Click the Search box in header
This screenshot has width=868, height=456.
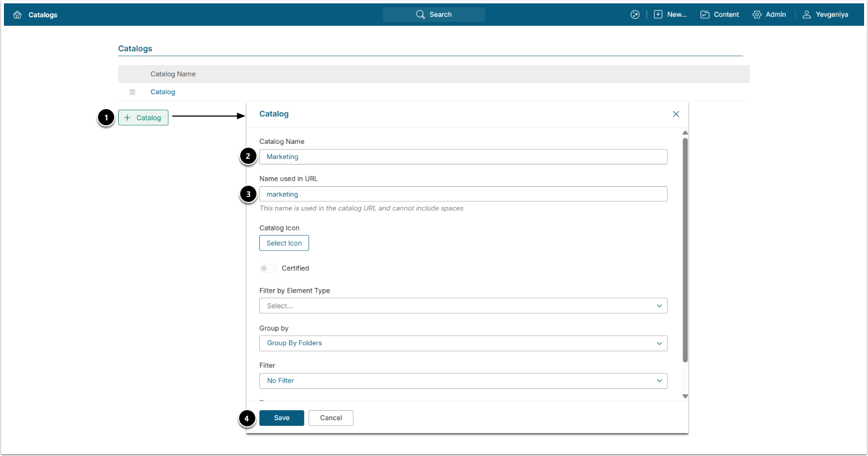point(434,15)
